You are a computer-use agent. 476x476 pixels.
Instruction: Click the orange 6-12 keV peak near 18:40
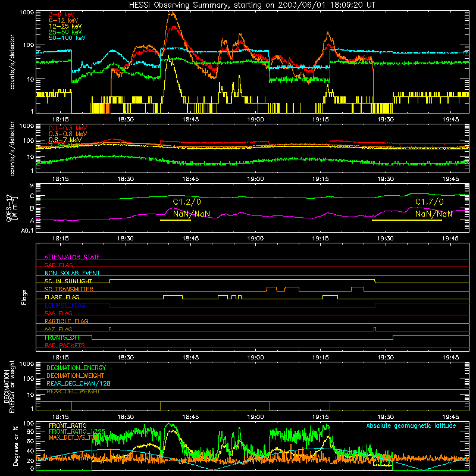(172, 14)
